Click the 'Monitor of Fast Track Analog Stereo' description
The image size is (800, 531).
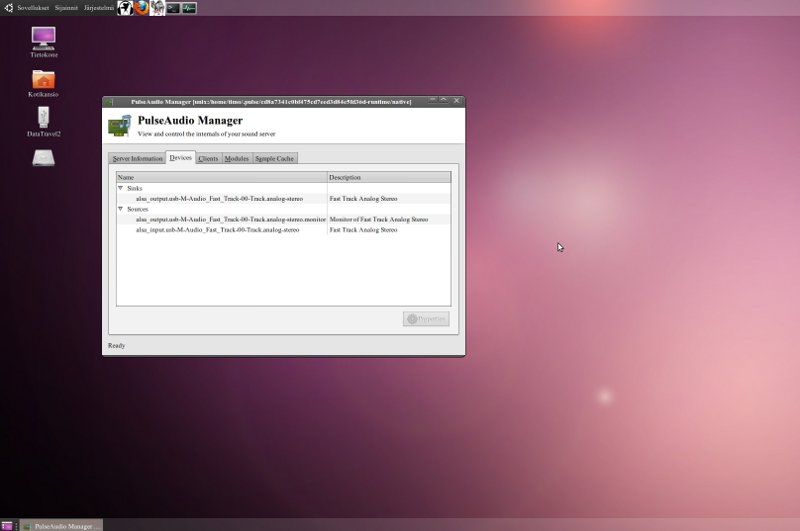(379, 219)
